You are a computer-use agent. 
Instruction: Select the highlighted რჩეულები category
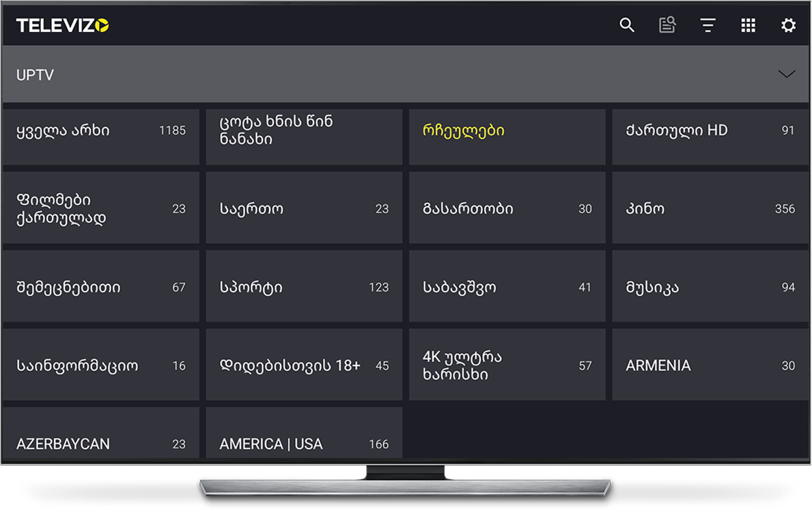coord(507,137)
